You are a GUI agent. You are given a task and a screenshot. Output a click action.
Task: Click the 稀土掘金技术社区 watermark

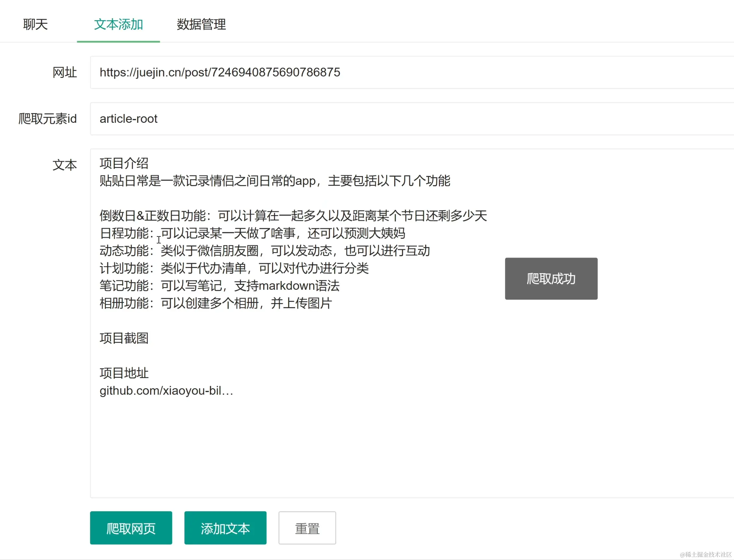pos(706,554)
